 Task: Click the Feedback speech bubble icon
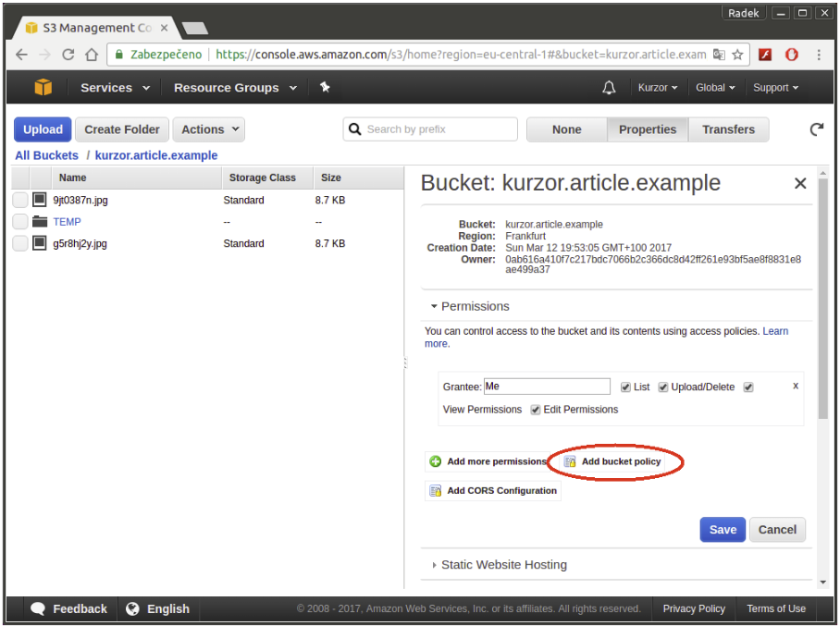click(x=38, y=608)
